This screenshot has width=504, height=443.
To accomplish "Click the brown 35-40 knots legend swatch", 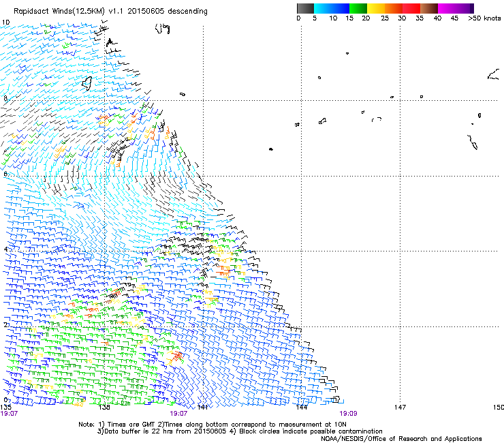I will coord(429,8).
